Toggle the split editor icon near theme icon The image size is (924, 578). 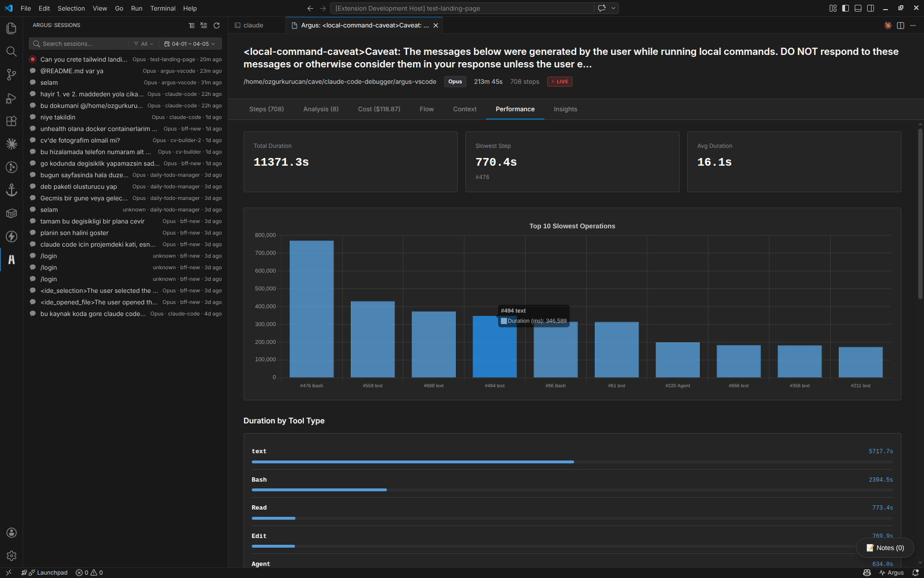(900, 26)
